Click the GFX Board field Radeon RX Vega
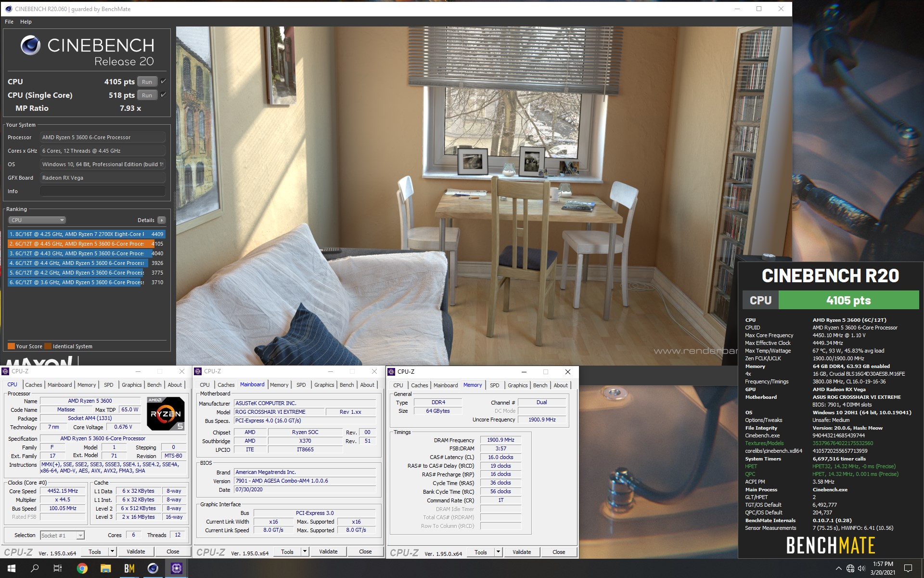 (x=103, y=178)
